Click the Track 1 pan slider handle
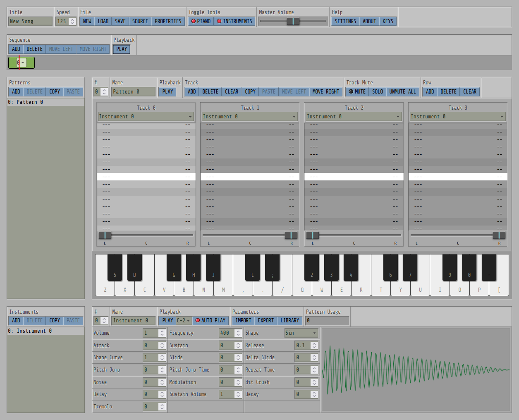 click(x=291, y=235)
